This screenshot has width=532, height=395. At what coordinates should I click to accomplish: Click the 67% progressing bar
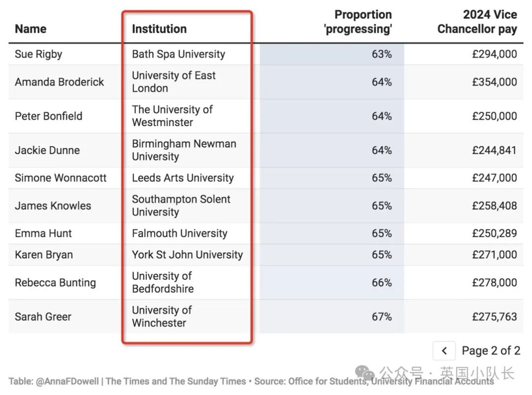(332, 316)
